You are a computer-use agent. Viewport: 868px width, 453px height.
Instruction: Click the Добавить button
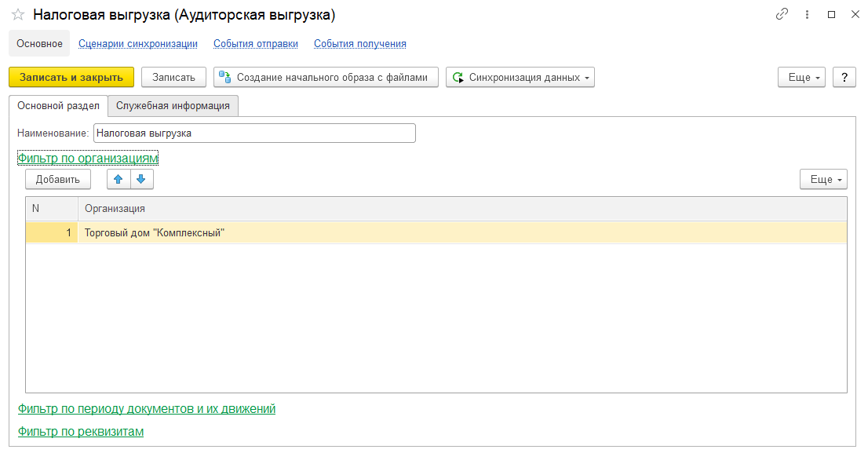click(x=57, y=179)
